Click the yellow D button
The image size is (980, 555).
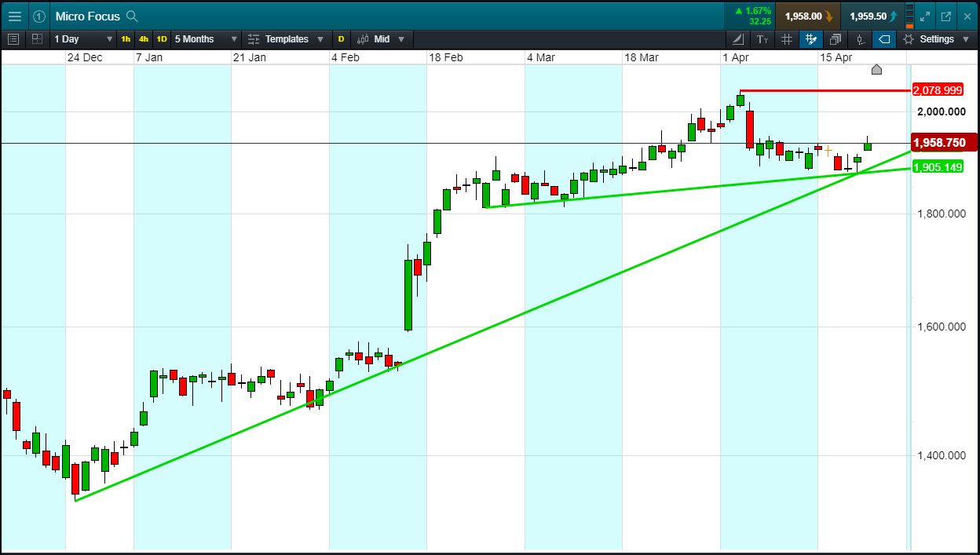point(341,38)
